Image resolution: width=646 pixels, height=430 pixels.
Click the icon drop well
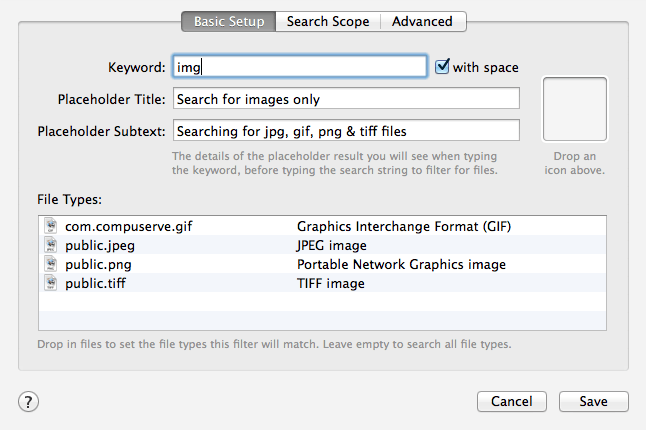(575, 109)
